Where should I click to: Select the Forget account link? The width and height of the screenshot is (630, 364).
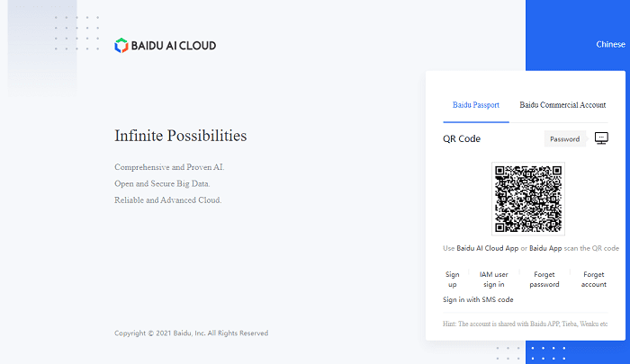click(x=594, y=279)
